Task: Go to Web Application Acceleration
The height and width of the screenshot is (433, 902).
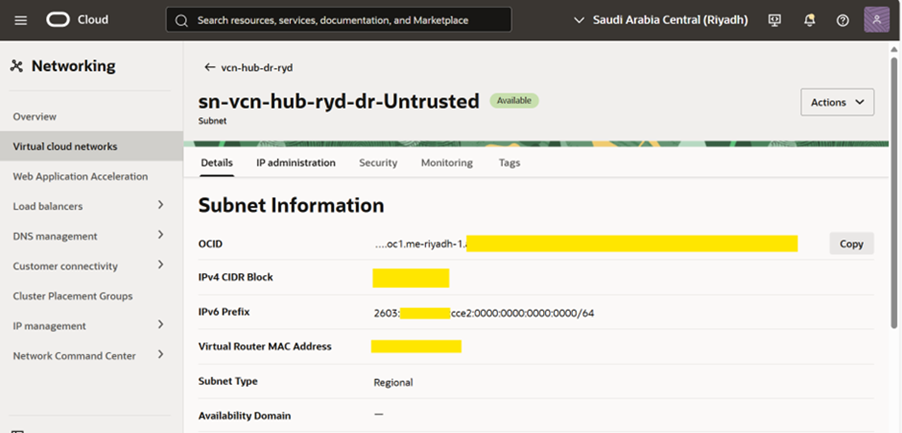Action: [80, 176]
